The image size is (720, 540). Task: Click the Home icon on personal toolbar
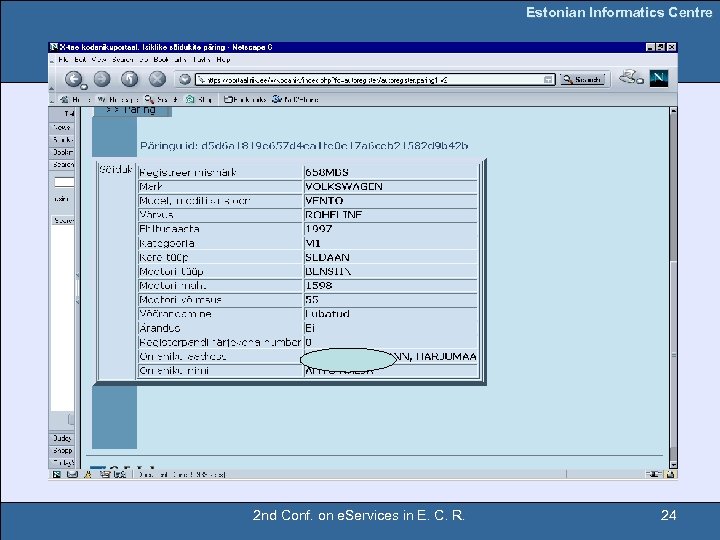(64, 99)
